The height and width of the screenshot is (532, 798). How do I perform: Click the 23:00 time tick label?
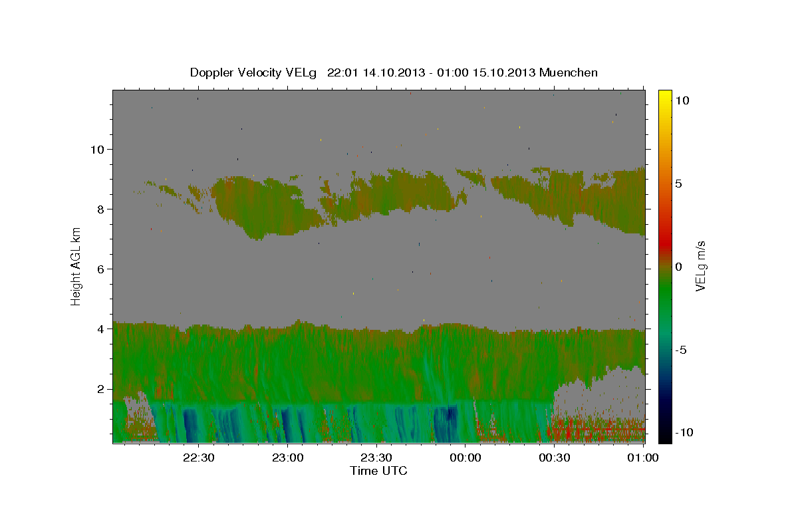click(287, 458)
